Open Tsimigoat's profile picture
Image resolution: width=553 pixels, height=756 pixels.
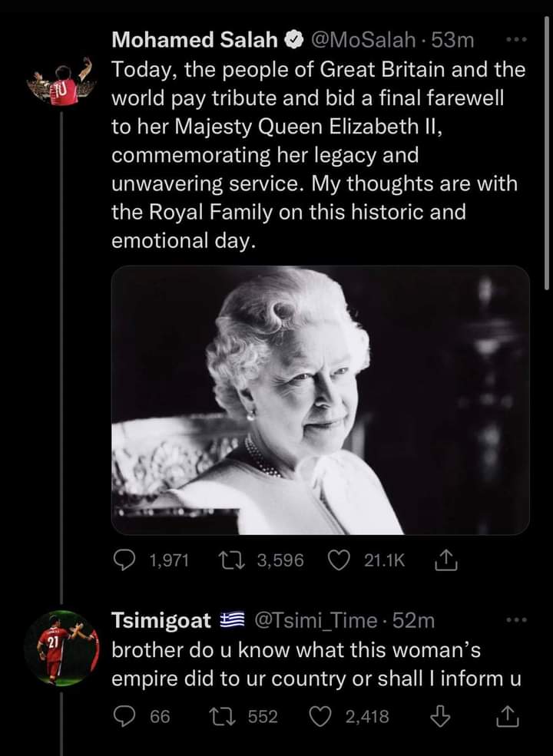point(62,647)
